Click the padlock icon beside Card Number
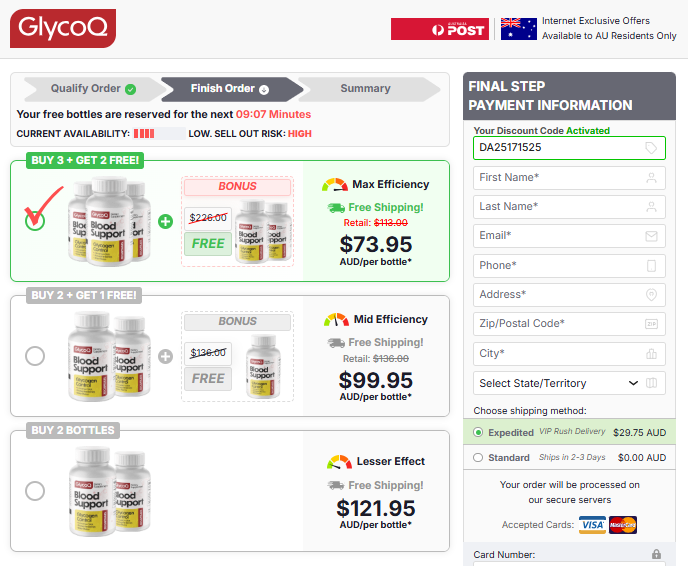 click(656, 554)
